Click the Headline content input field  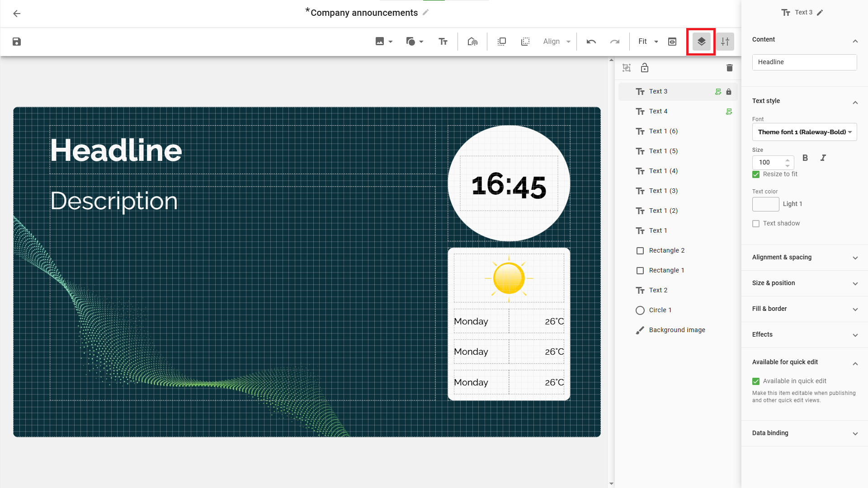[804, 62]
